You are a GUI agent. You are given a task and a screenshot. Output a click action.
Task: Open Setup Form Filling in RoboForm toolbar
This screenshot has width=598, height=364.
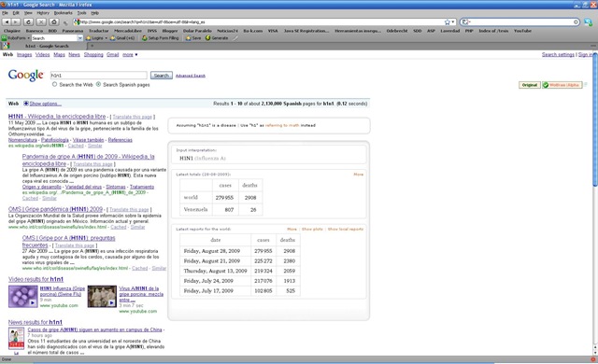160,38
